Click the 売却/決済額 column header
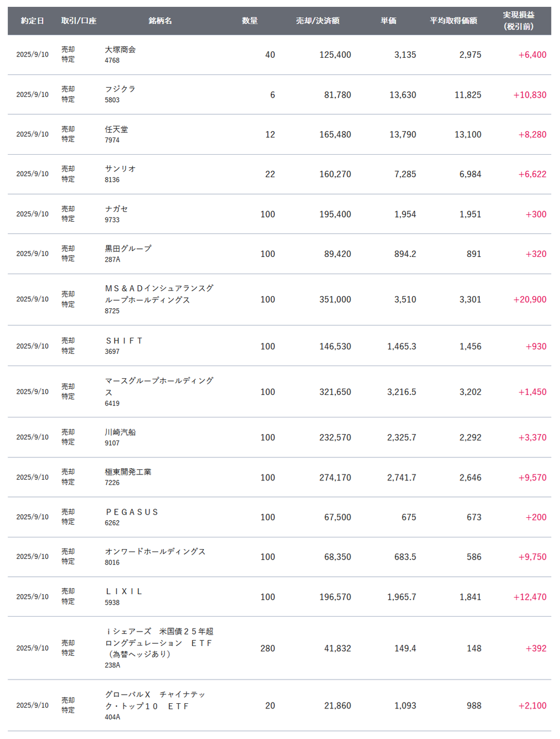560x739 pixels. 318,21
